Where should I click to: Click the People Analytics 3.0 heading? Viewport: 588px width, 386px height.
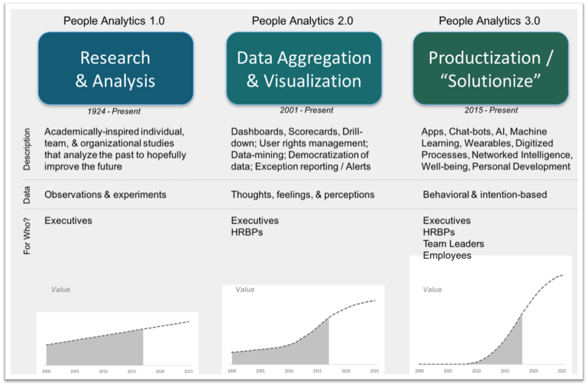489,21
